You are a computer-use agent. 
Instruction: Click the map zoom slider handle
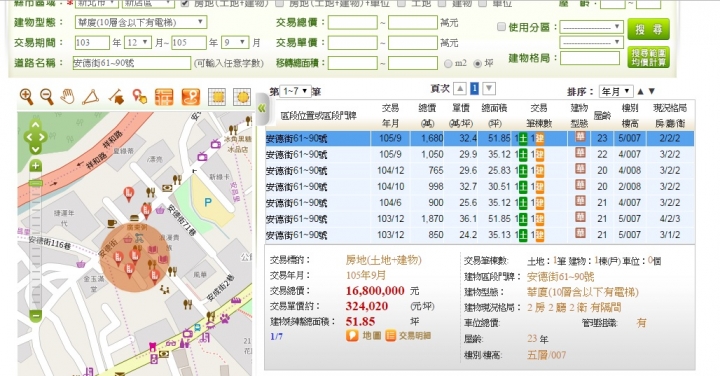[x=36, y=183]
